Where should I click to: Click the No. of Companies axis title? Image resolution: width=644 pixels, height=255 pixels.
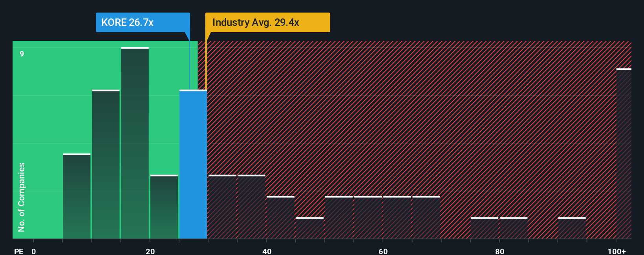22,197
